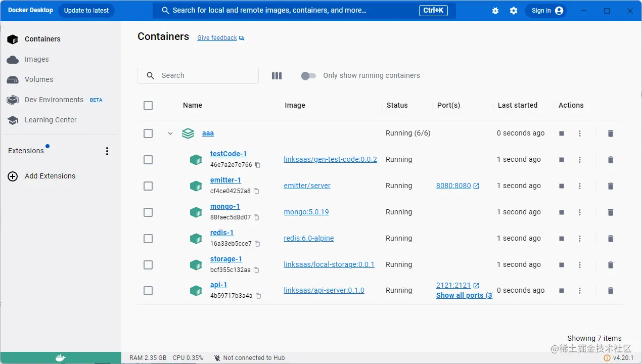The height and width of the screenshot is (364, 642).
Task: Open more actions menu for api-1
Action: [x=580, y=291]
